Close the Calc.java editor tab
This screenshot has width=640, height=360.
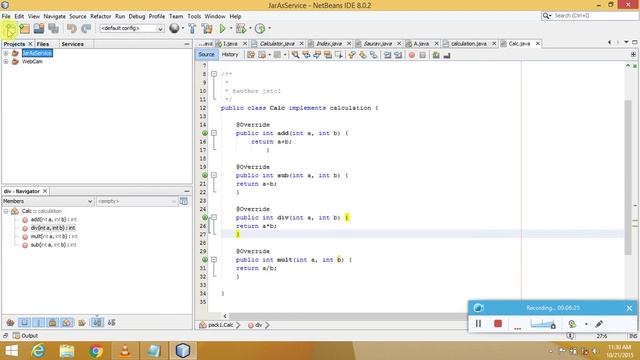click(x=538, y=43)
